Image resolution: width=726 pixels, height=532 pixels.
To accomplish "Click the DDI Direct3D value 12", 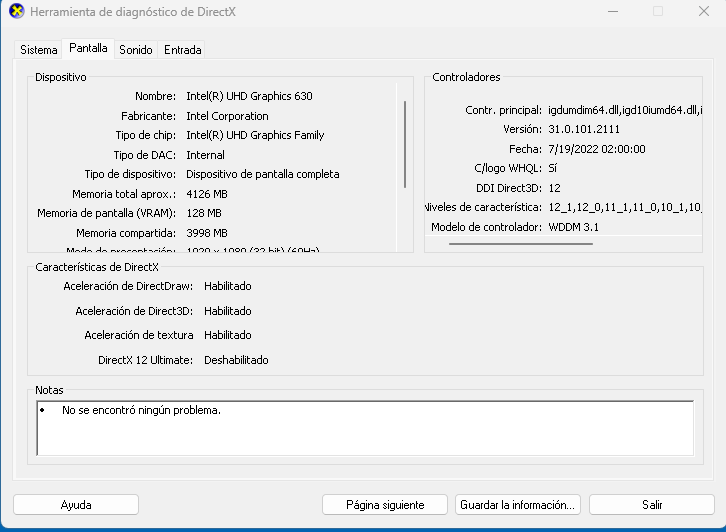I will point(554,188).
